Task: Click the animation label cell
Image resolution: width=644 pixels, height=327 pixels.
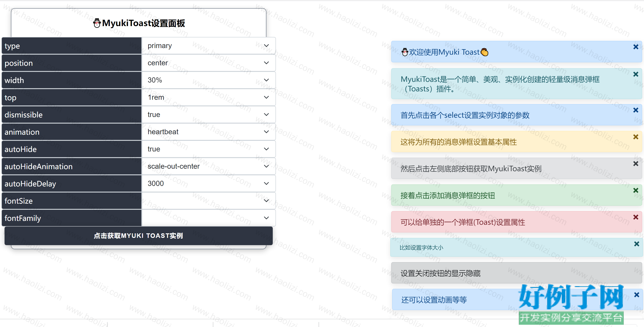Action: 71,132
